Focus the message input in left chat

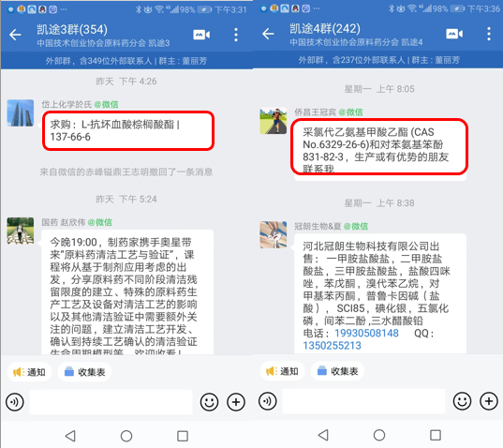click(111, 402)
